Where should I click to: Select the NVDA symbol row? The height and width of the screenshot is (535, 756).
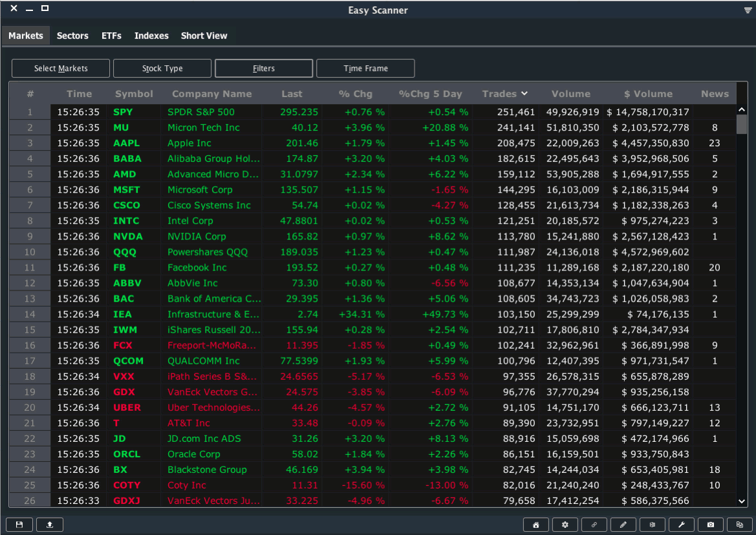point(127,237)
